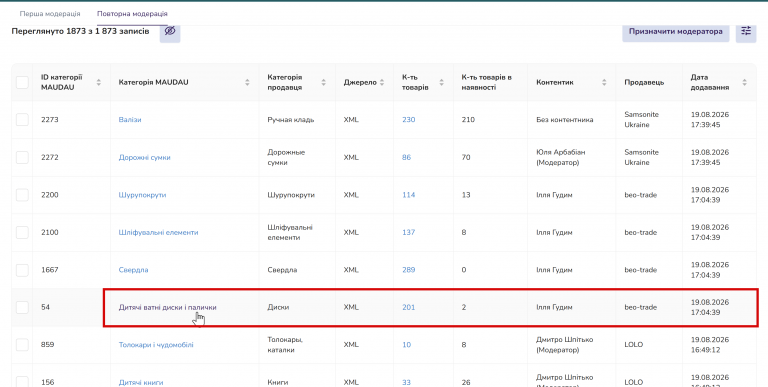
Task: Sort by Контентик column arrows
Action: pos(604,82)
